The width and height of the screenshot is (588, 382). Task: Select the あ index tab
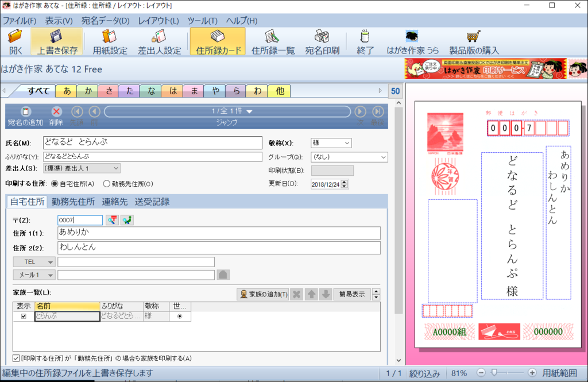(x=67, y=91)
